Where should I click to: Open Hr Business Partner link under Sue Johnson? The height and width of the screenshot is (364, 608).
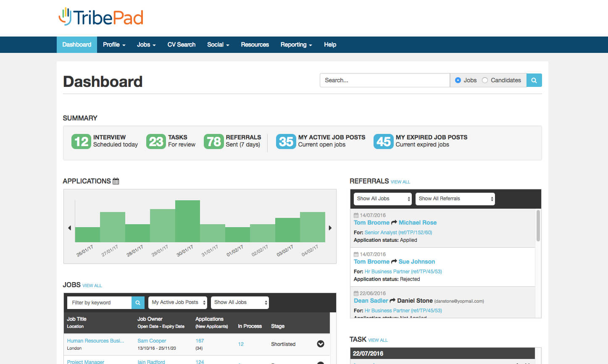pos(403,272)
